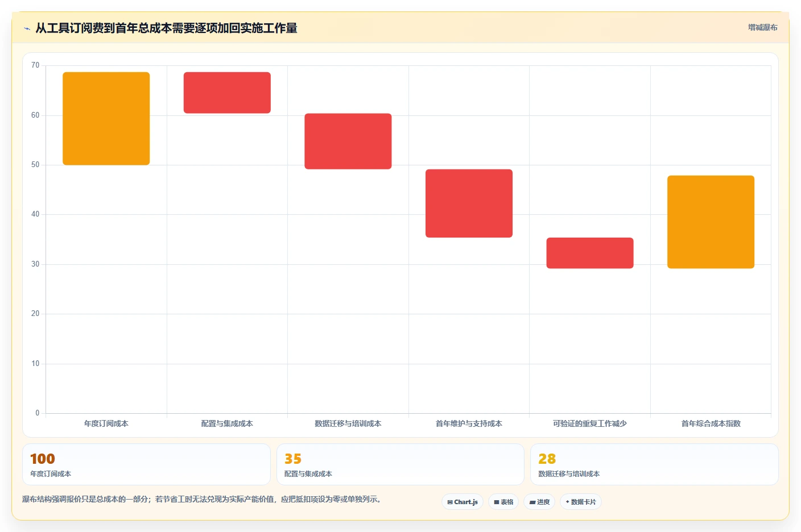Click the 增减瀑布 tag in the header
The image size is (801, 532).
(762, 27)
